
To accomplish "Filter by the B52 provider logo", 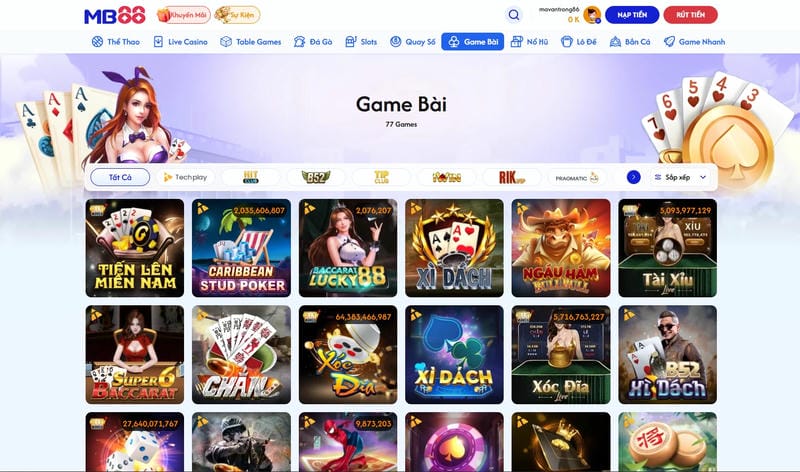I will click(316, 177).
